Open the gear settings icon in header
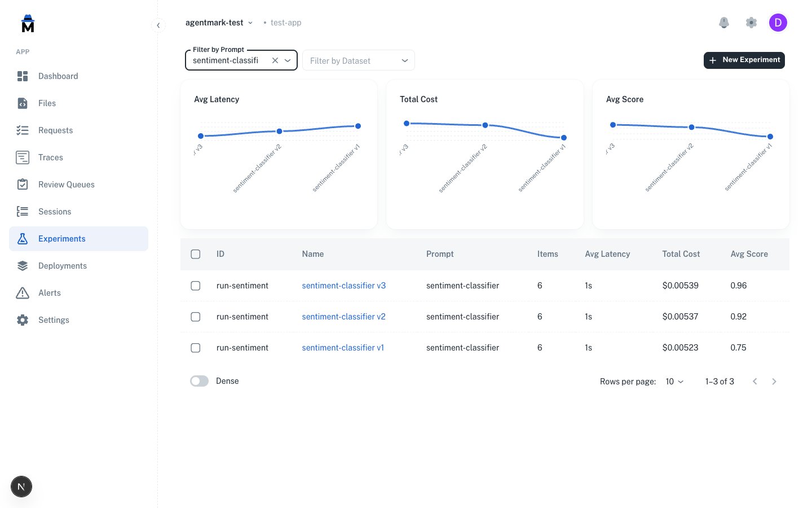Screen dimensions: 812x508 [751, 23]
